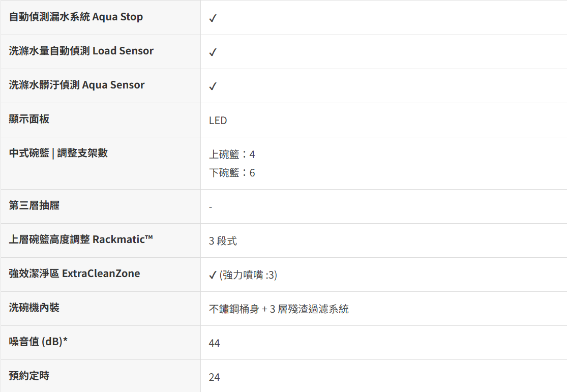Click the ExtraCleanZone checkmark icon
Image resolution: width=567 pixels, height=392 pixels.
(x=213, y=276)
